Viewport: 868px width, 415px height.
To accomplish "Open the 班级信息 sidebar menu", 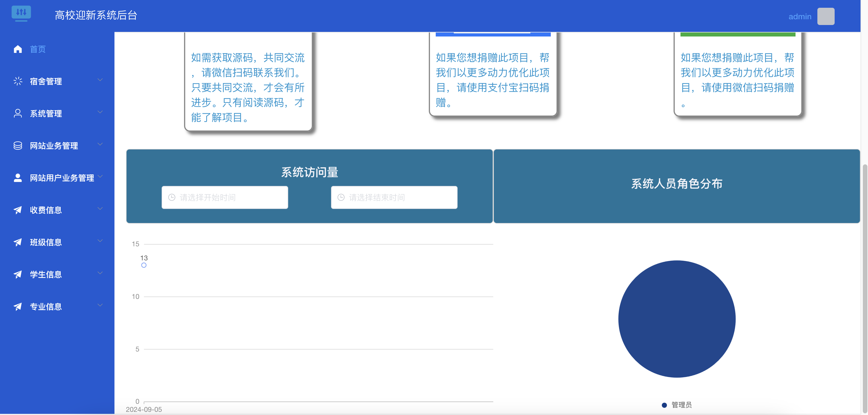I will click(57, 242).
